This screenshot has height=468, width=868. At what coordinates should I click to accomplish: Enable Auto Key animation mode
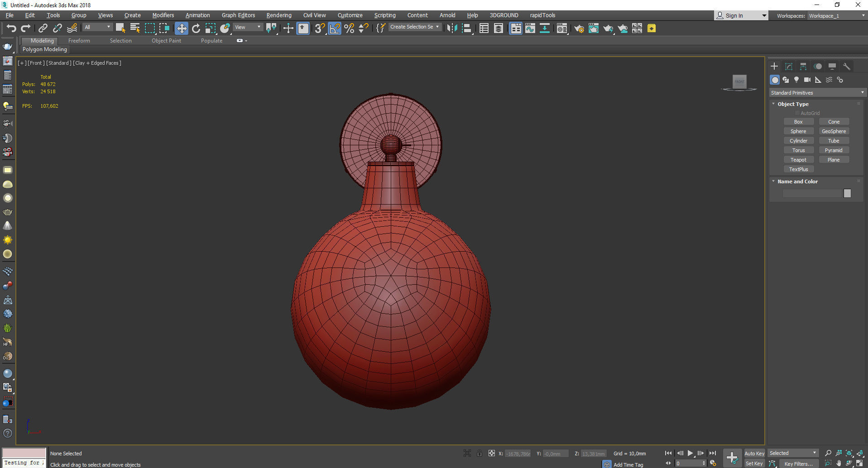[754, 453]
